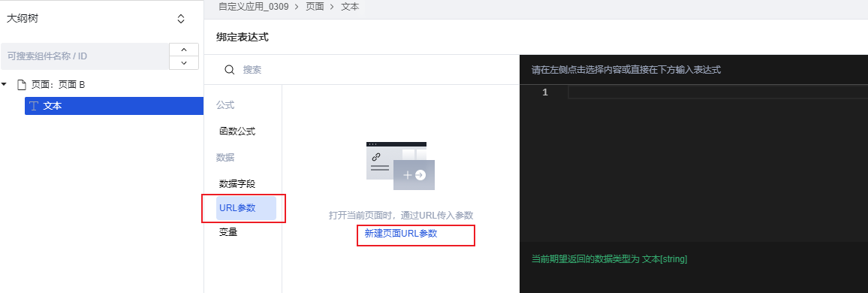The height and width of the screenshot is (293, 868).
Task: Click the 数据 section heading
Action: tap(225, 158)
